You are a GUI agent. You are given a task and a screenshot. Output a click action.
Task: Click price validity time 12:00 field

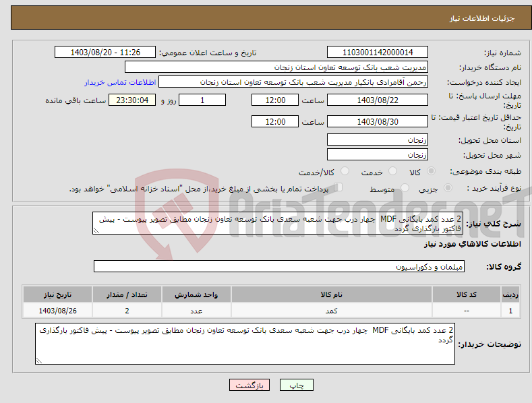(x=275, y=121)
